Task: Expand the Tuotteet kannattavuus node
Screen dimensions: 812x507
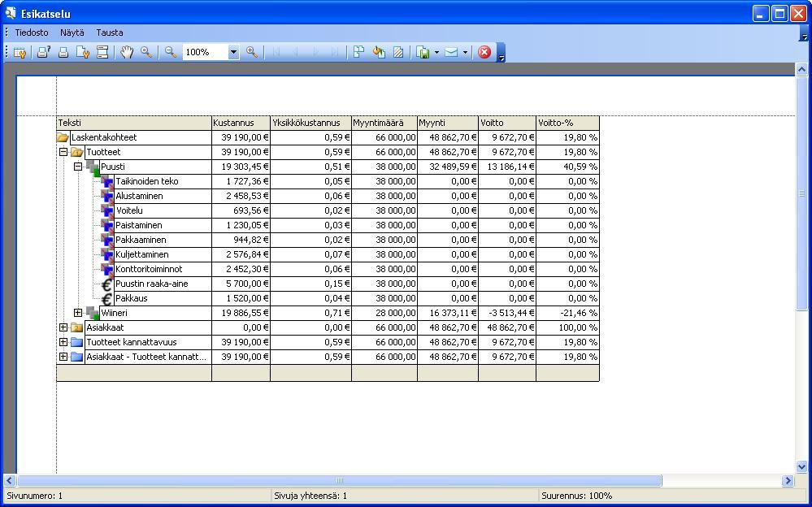Action: 63,342
